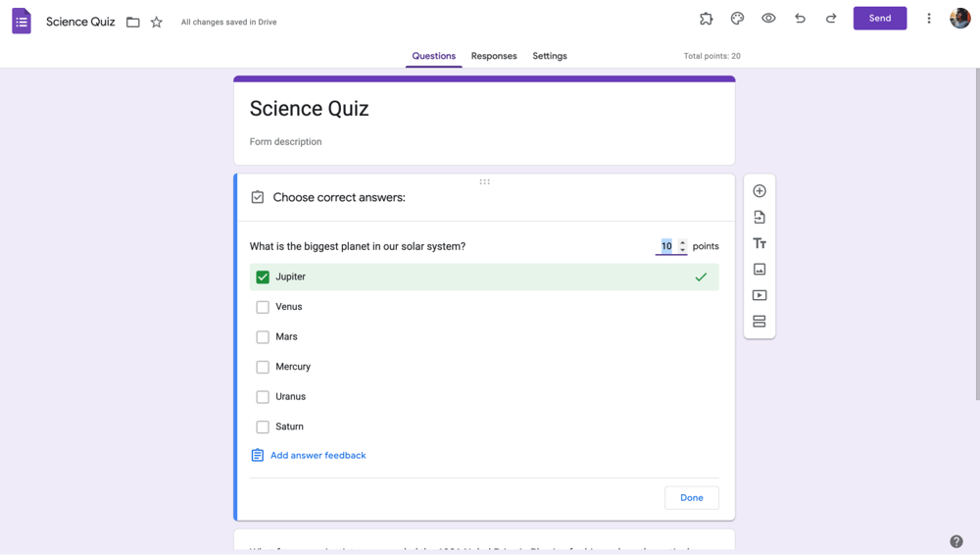Mark Saturn as a correct answer
The image size is (980, 555).
[x=263, y=427]
